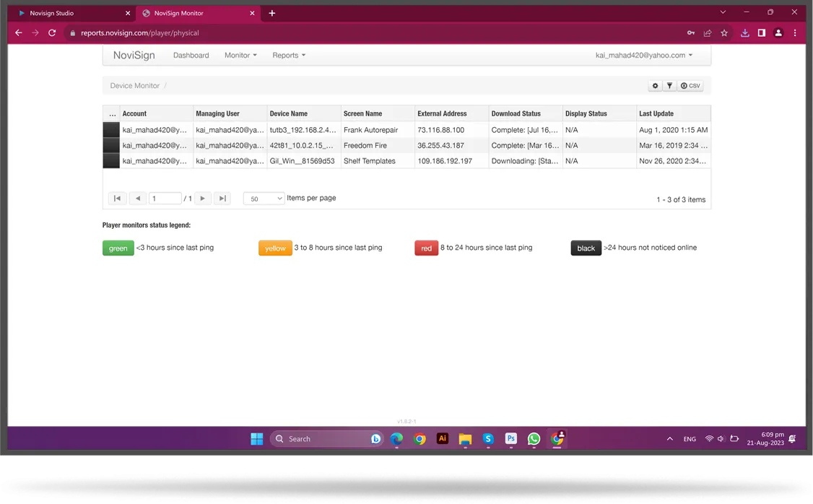Open the Reports dropdown menu

(x=288, y=55)
